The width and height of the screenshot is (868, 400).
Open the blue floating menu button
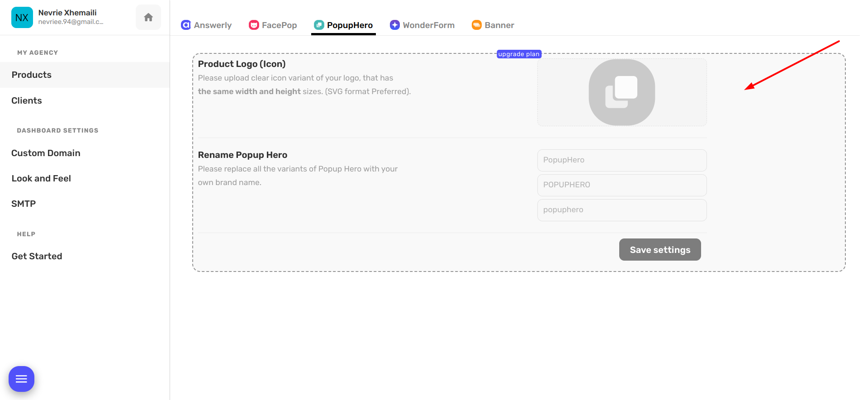click(x=21, y=379)
